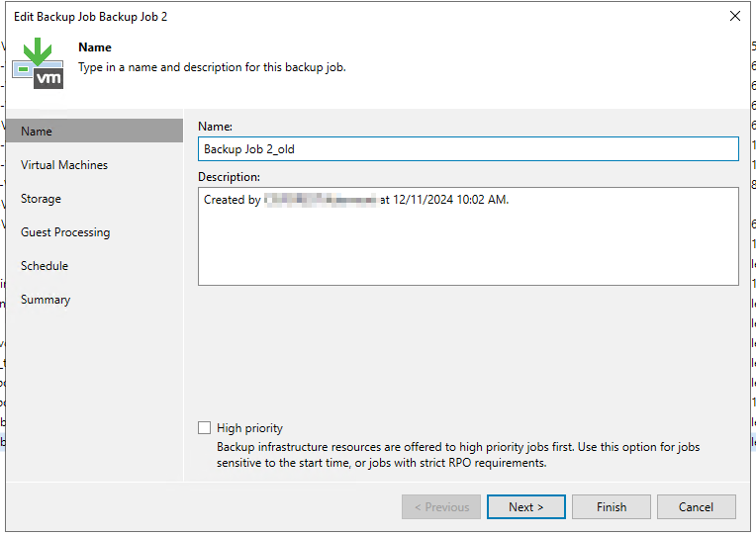Click 'Type in a name and description' instruction

pos(212,67)
